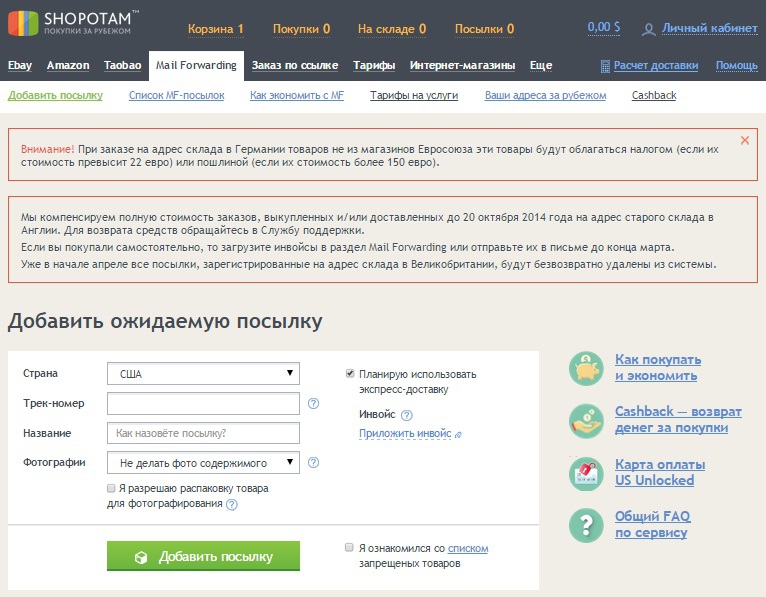Screen dimensions: 766x597
Task: Open Интернет-магазины menu item
Action: tap(462, 65)
